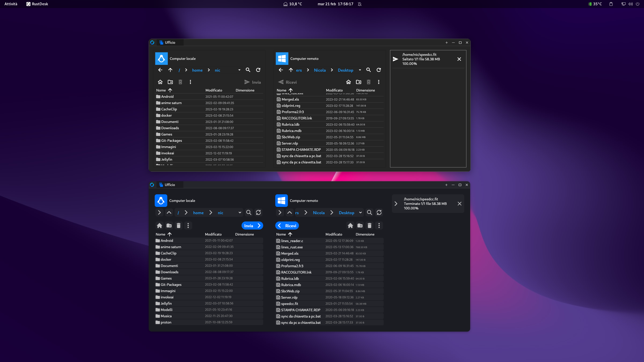The image size is (644, 362).
Task: Open the path dropdown next to Desktop
Action: pos(360,70)
